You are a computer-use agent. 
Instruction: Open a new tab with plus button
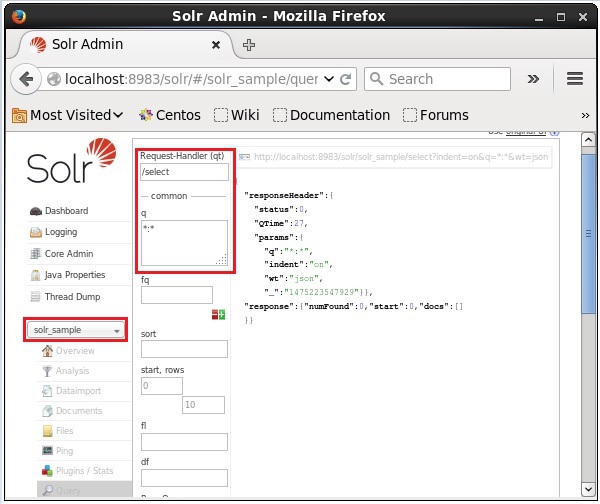[249, 45]
